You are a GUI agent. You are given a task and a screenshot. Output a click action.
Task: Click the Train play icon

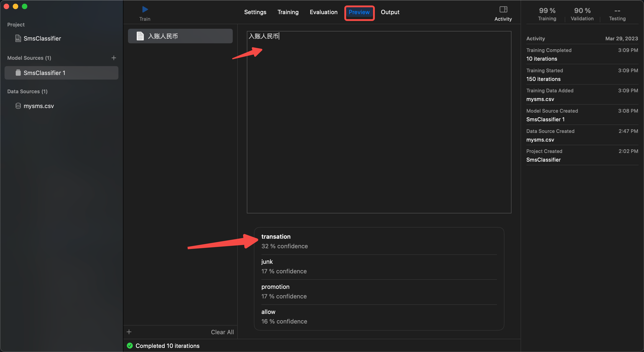click(145, 10)
